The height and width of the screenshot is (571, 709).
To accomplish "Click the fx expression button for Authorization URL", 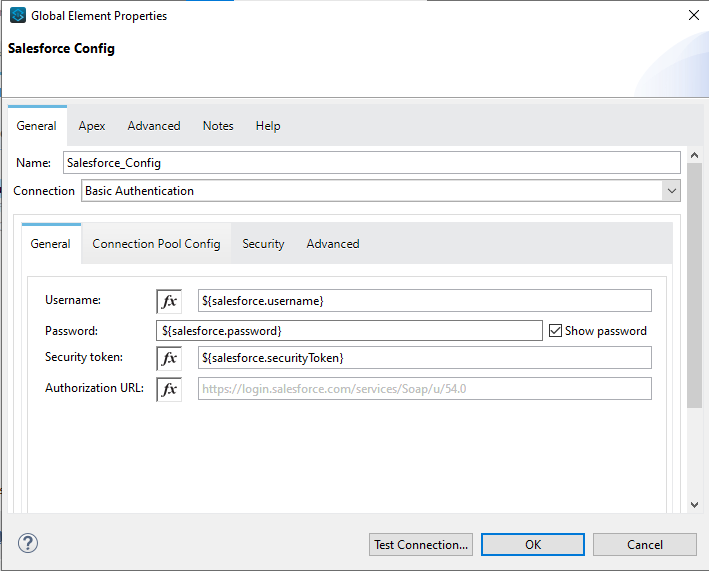I will 169,389.
